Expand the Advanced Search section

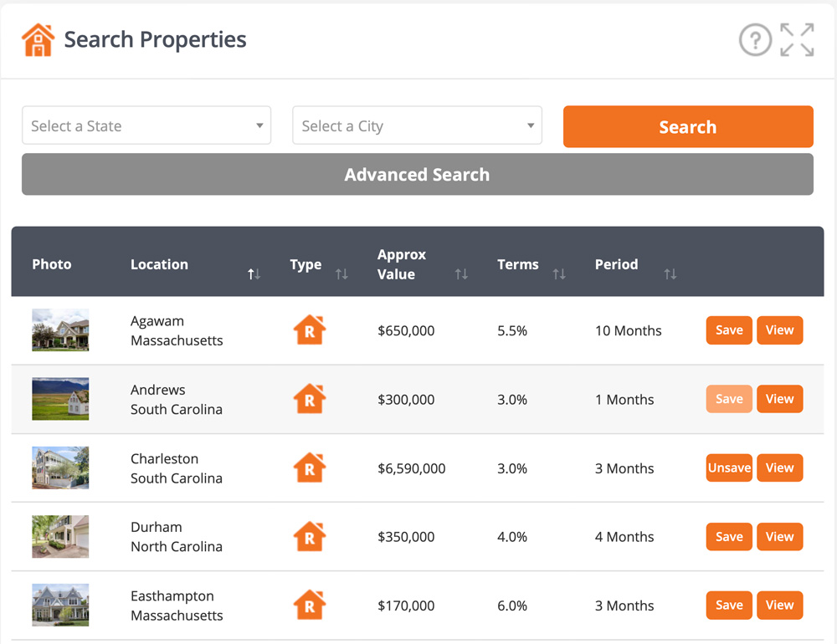[417, 175]
